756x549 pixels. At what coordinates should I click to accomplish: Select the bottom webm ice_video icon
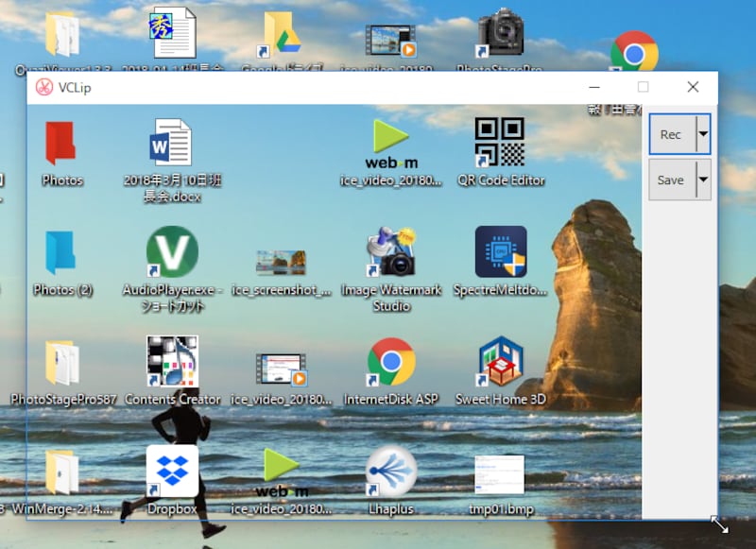pyautogui.click(x=282, y=472)
